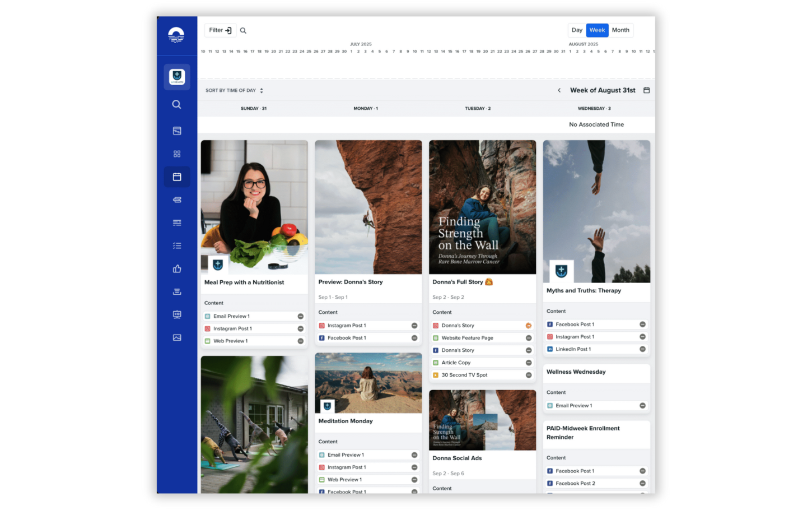
Task: Click the search icon in the left sidebar
Action: pos(176,105)
